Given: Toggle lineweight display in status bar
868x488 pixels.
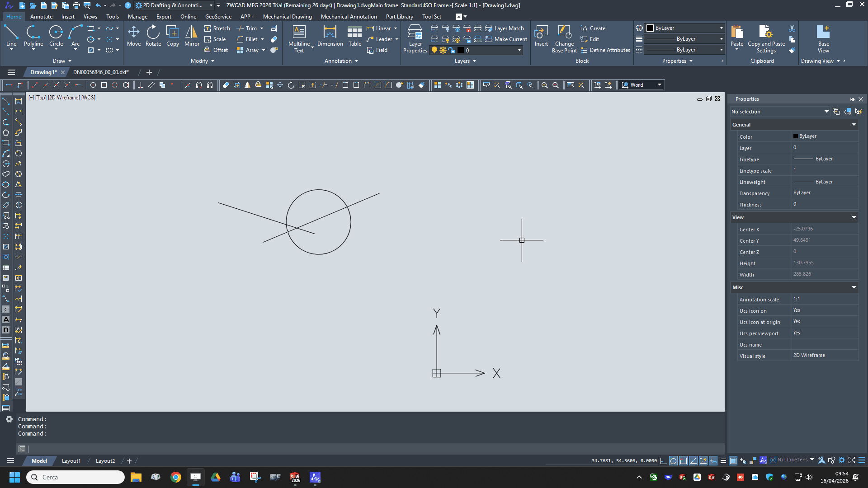Looking at the screenshot, I should (723, 461).
